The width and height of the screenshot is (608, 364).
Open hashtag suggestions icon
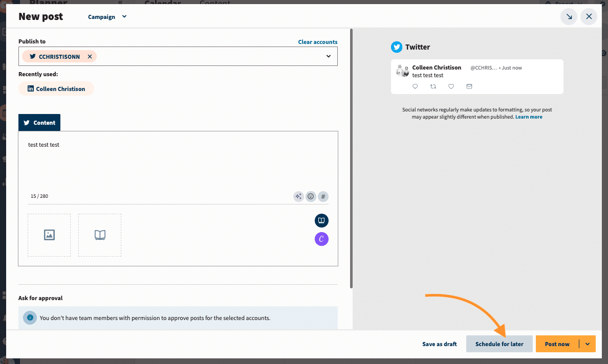[x=323, y=196]
